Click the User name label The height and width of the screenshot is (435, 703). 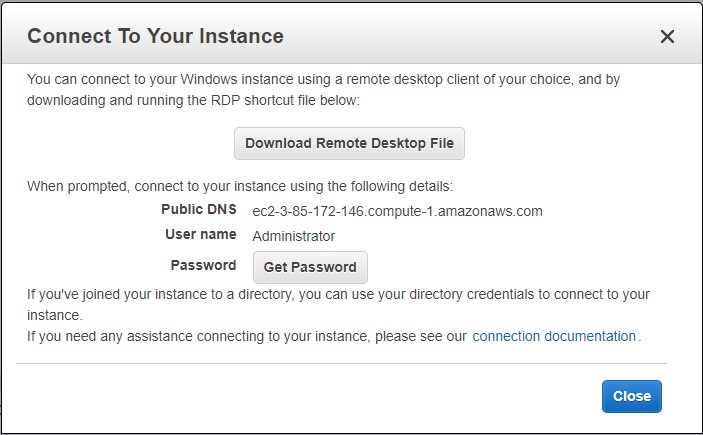click(x=200, y=235)
